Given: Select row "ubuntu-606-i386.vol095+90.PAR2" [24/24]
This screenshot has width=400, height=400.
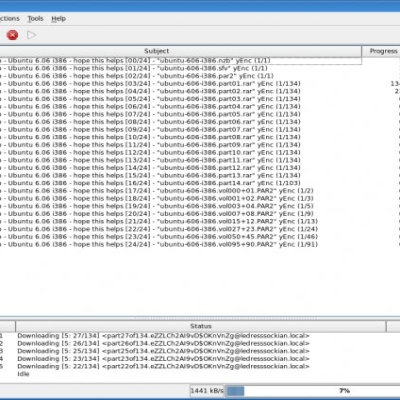Looking at the screenshot, I should [x=200, y=245].
